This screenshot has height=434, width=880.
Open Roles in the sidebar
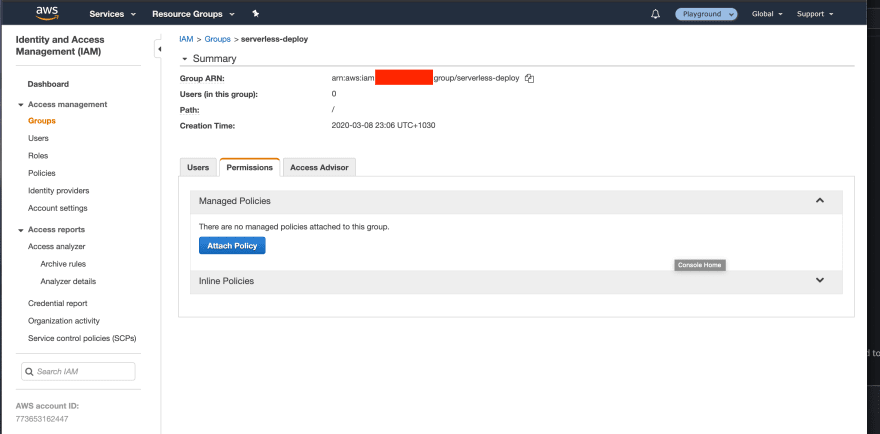[x=38, y=156]
